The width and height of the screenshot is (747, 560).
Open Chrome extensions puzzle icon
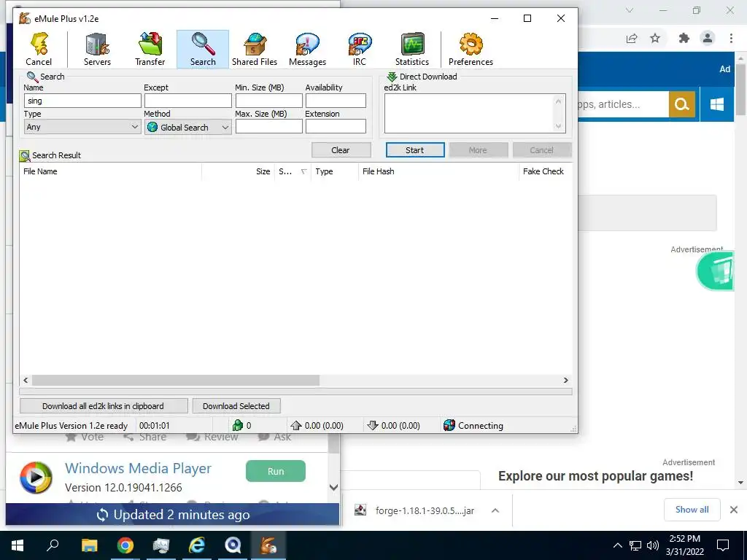tap(684, 38)
